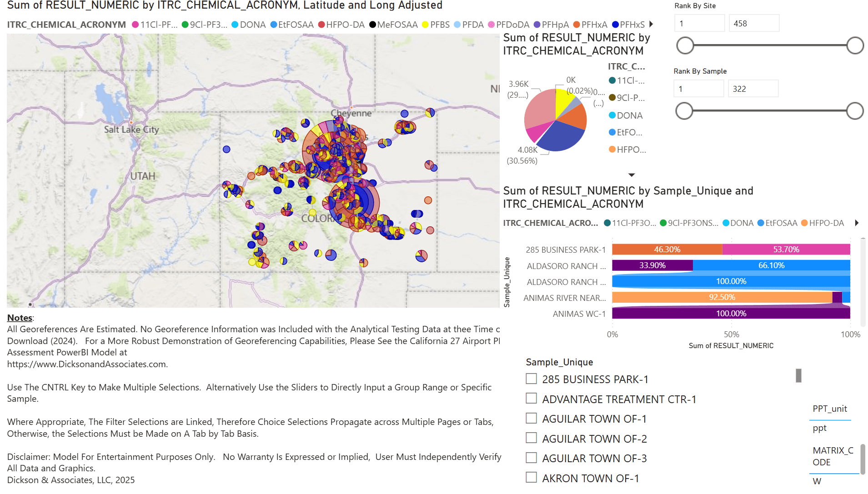Enable the AGUILAR TOWN OF-2 filter
The height and width of the screenshot is (494, 868).
point(531,438)
